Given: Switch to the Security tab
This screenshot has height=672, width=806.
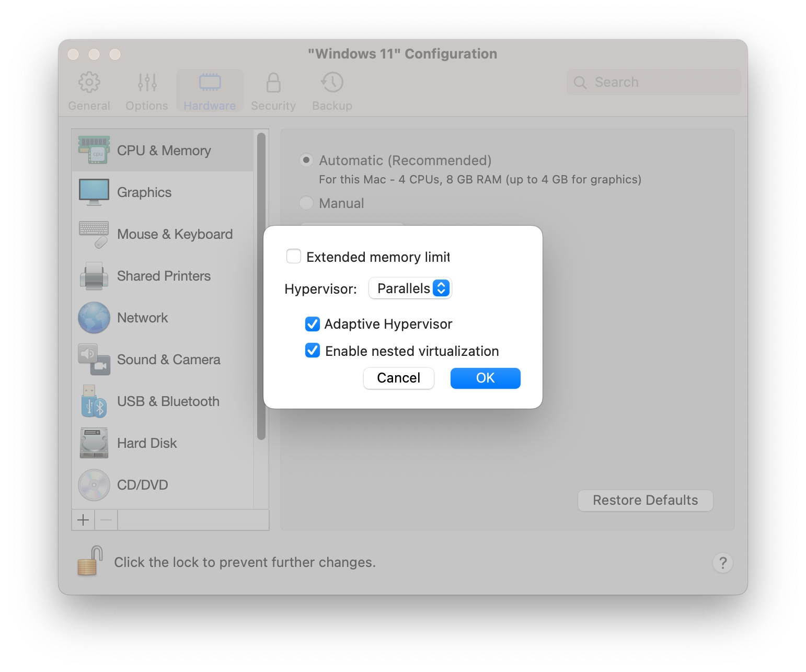Looking at the screenshot, I should pyautogui.click(x=273, y=91).
